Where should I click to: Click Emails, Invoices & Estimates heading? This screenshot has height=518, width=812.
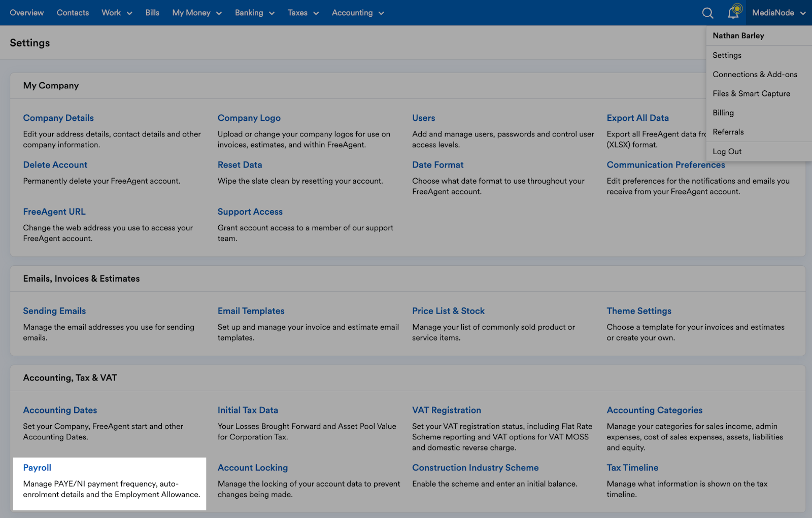coord(81,279)
